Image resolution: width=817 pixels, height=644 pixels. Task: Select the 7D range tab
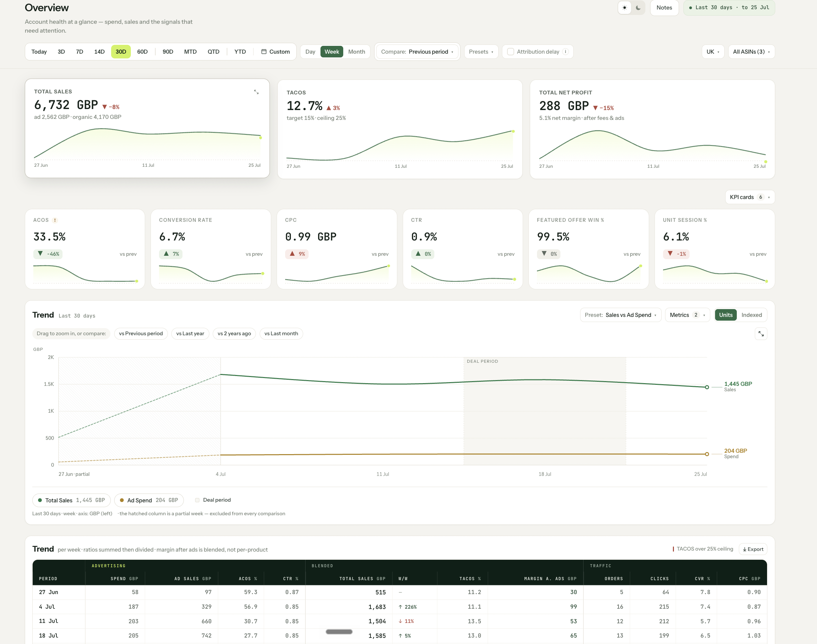pyautogui.click(x=79, y=52)
